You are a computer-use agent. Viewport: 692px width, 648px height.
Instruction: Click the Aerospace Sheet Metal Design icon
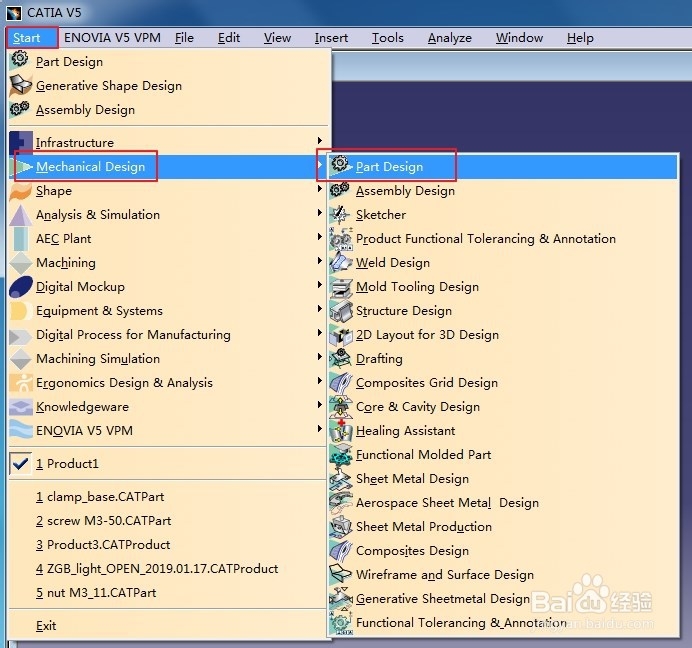tap(340, 502)
